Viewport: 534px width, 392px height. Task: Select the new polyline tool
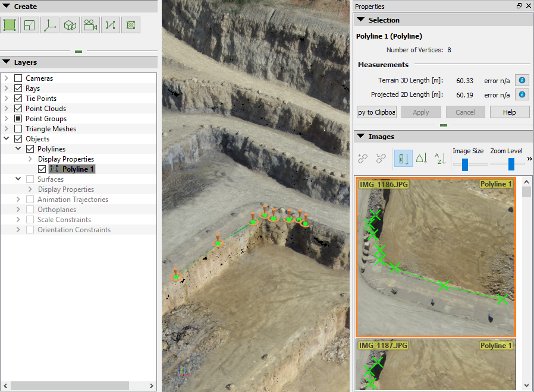tap(111, 25)
